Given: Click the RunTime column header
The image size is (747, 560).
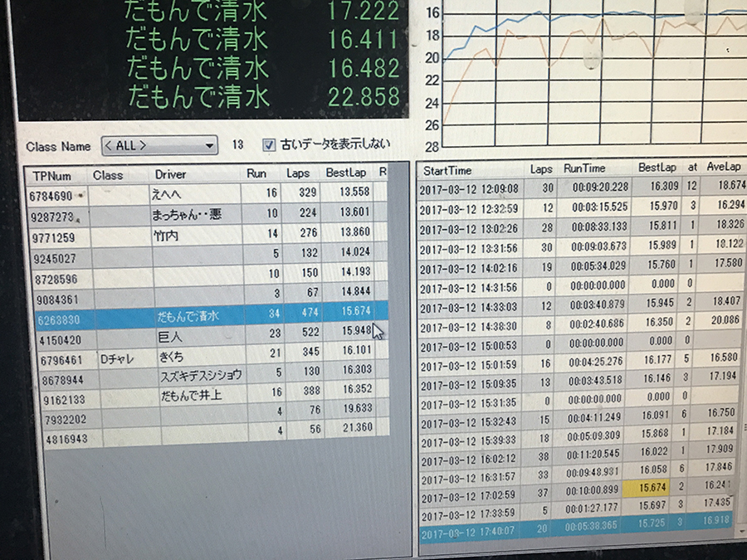Looking at the screenshot, I should [x=584, y=168].
